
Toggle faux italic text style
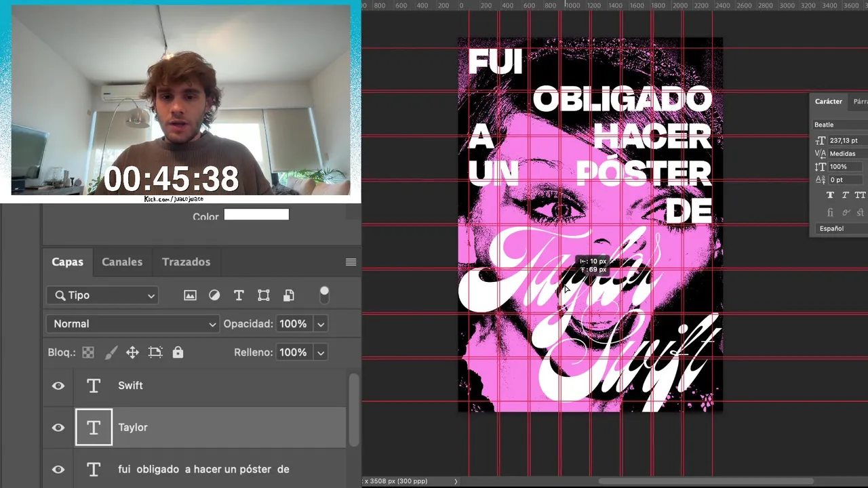(845, 195)
